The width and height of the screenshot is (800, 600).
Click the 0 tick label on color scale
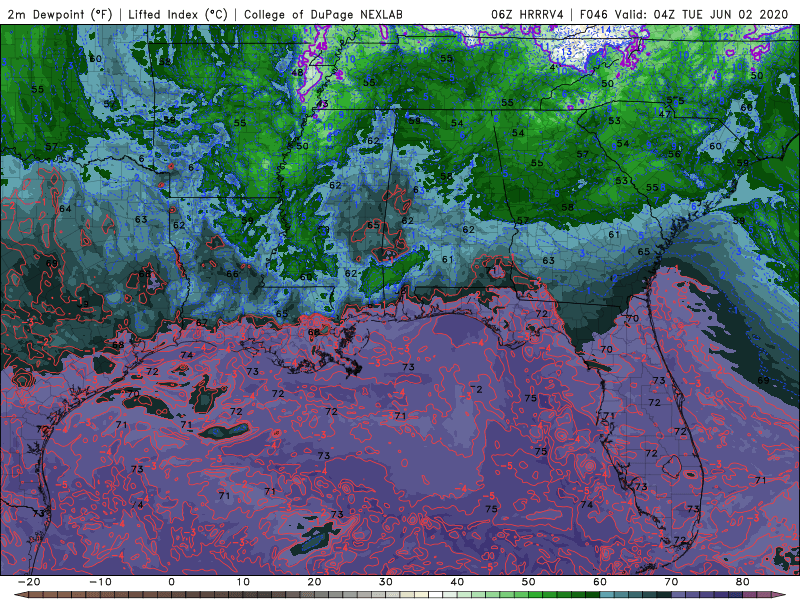pyautogui.click(x=171, y=582)
